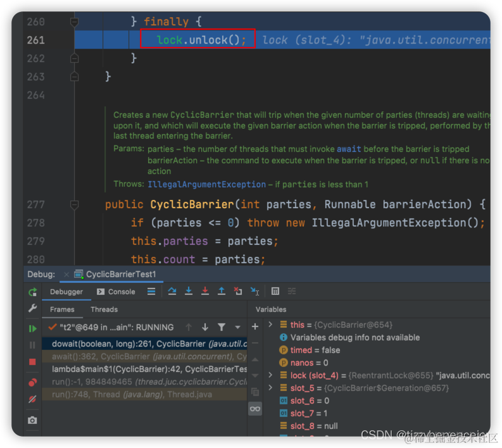Add a new watch with plus icon
Screen dimensions: 502x448
pyautogui.click(x=255, y=327)
